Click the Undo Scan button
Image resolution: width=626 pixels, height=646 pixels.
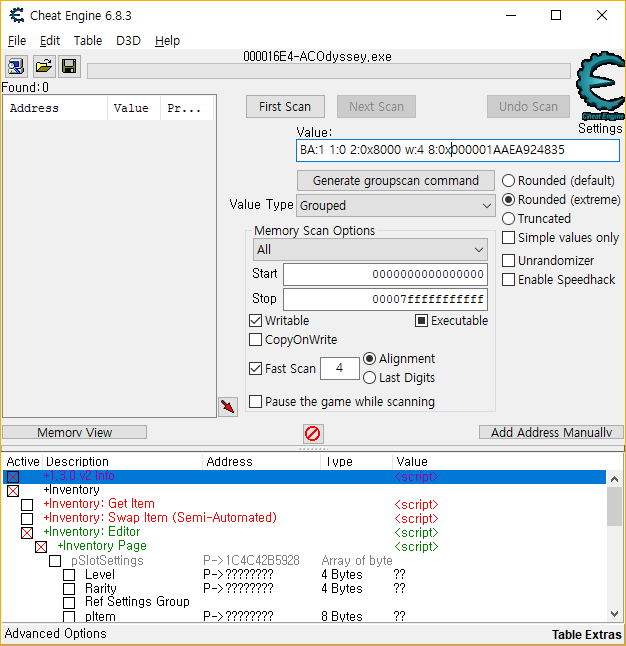[528, 107]
